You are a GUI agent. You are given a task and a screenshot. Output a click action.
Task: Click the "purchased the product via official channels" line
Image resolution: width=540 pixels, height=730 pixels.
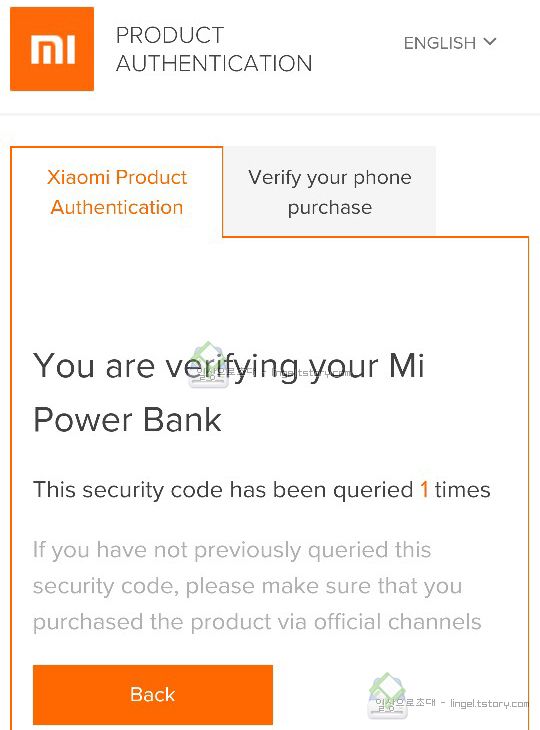pyautogui.click(x=257, y=622)
